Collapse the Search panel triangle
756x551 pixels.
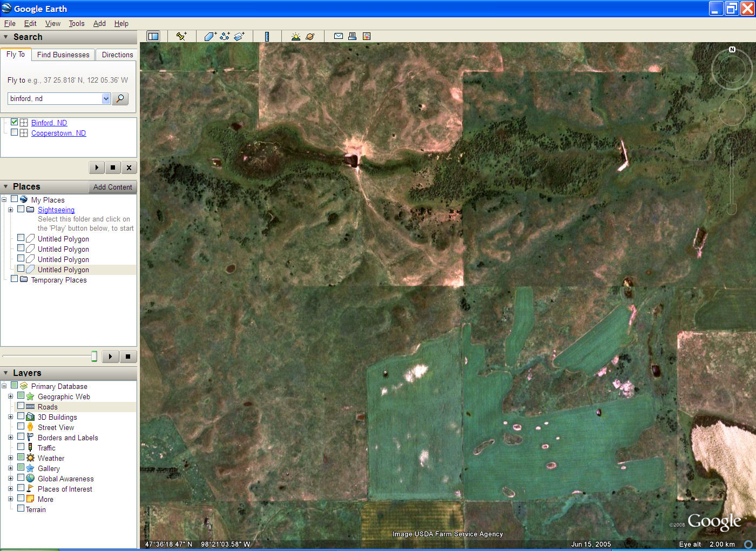pos(5,37)
